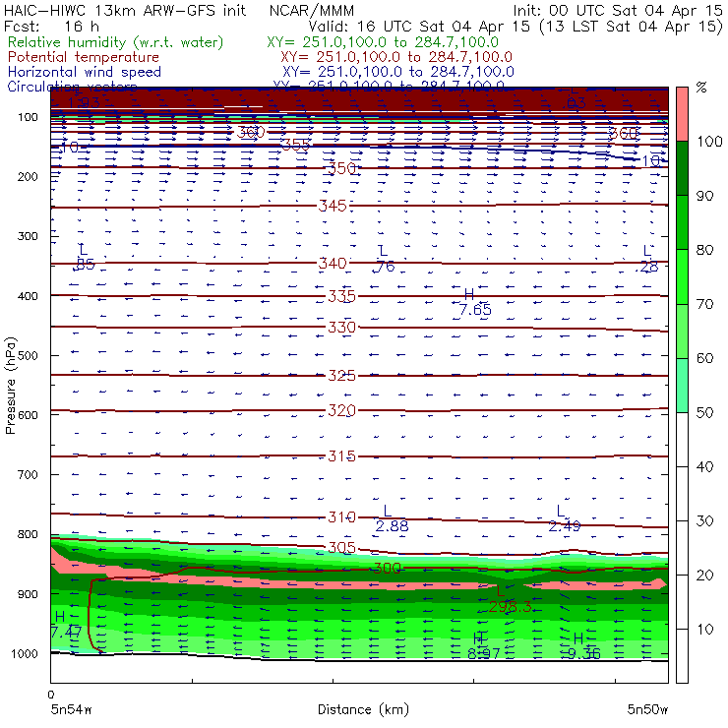Viewport: 728px width, 728px height.
Task: Click the 310 potential temperature contour label
Action: pyautogui.click(x=342, y=516)
